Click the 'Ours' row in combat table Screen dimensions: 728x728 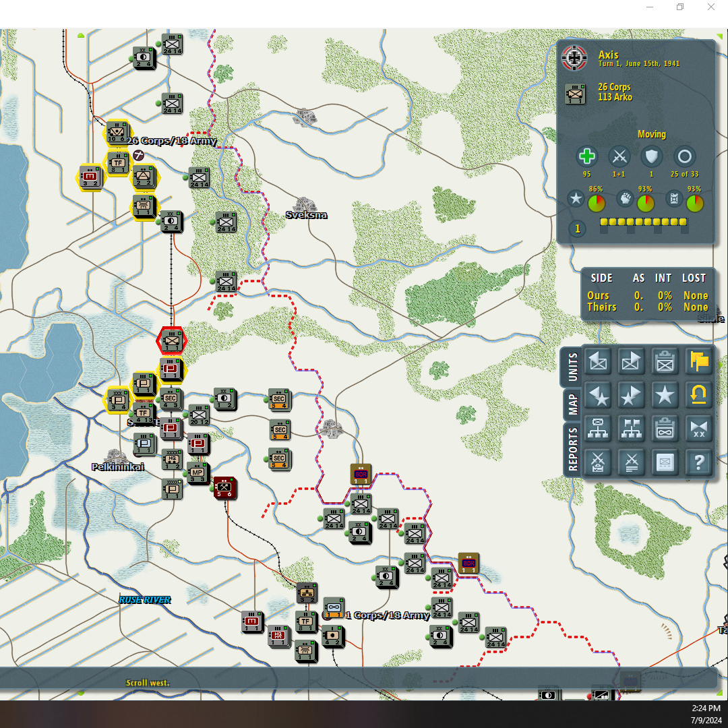click(647, 296)
